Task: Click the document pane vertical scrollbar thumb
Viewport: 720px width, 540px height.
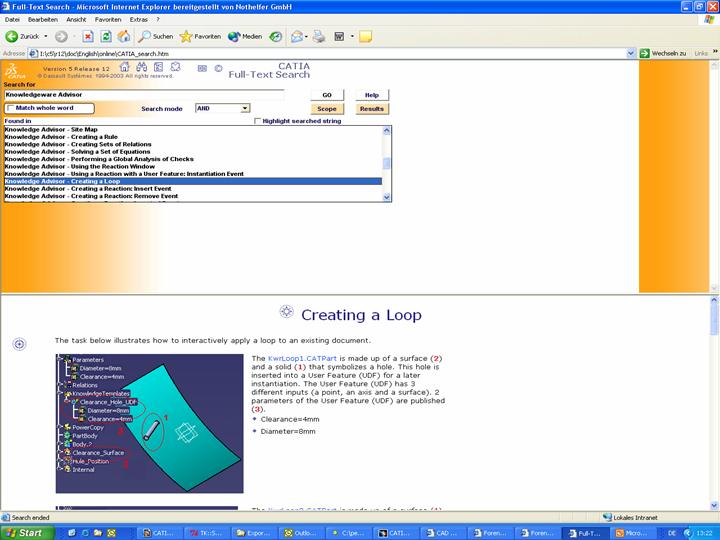Action: (714, 320)
